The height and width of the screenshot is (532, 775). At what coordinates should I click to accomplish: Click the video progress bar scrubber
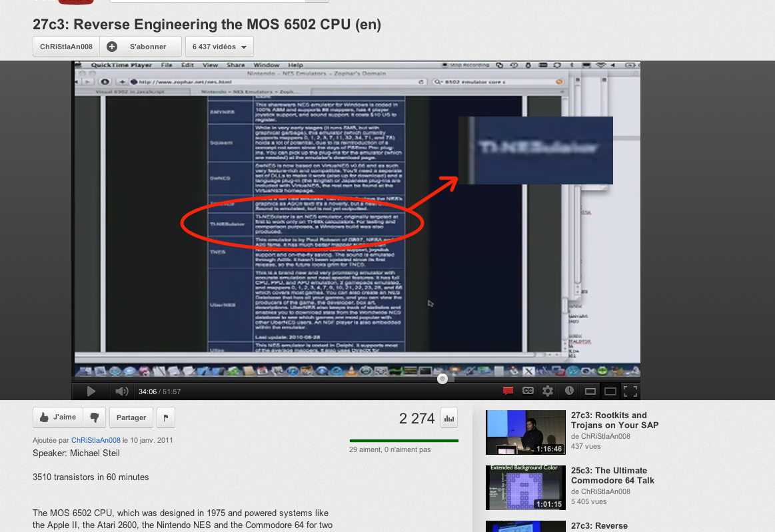pyautogui.click(x=442, y=379)
